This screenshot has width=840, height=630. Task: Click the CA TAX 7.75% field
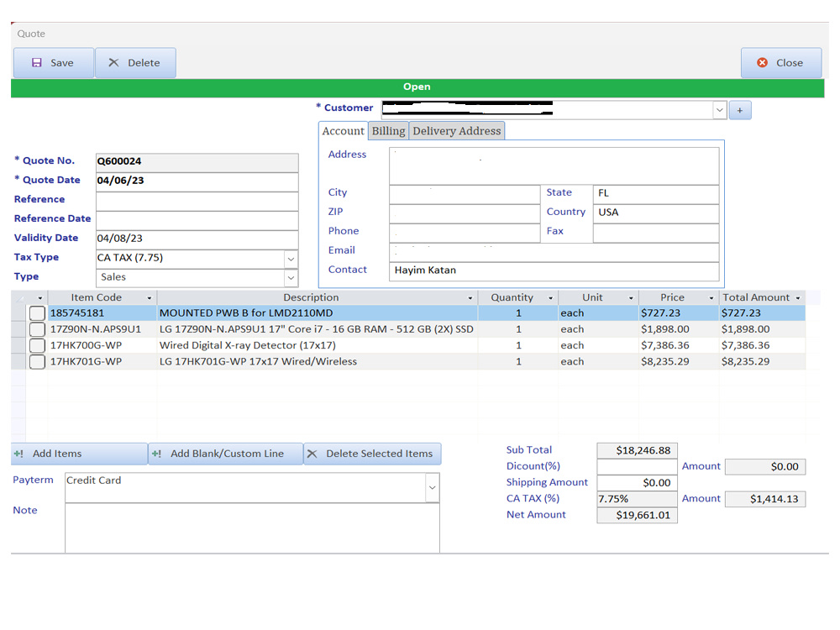[x=637, y=499]
